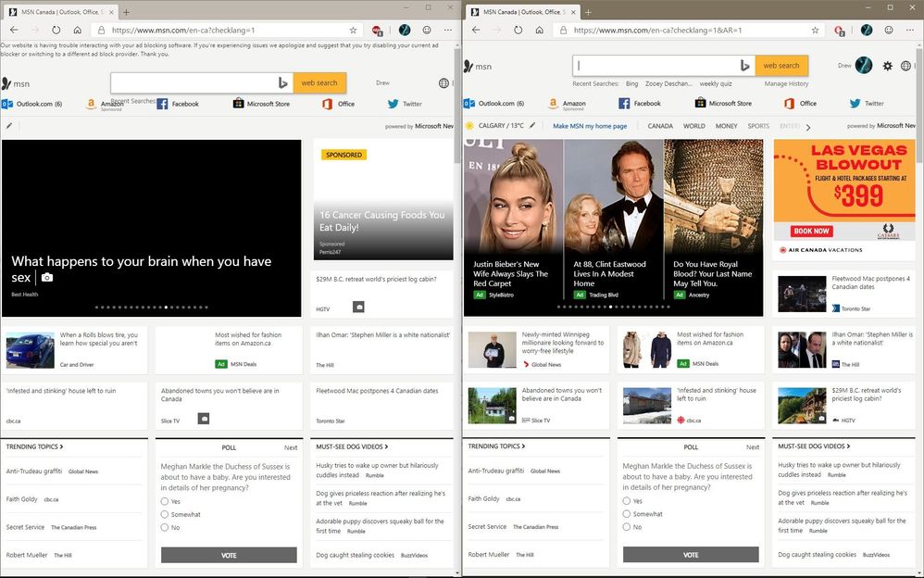Image resolution: width=924 pixels, height=578 pixels.
Task: Select the SPORTS news category in the right window
Action: [758, 126]
